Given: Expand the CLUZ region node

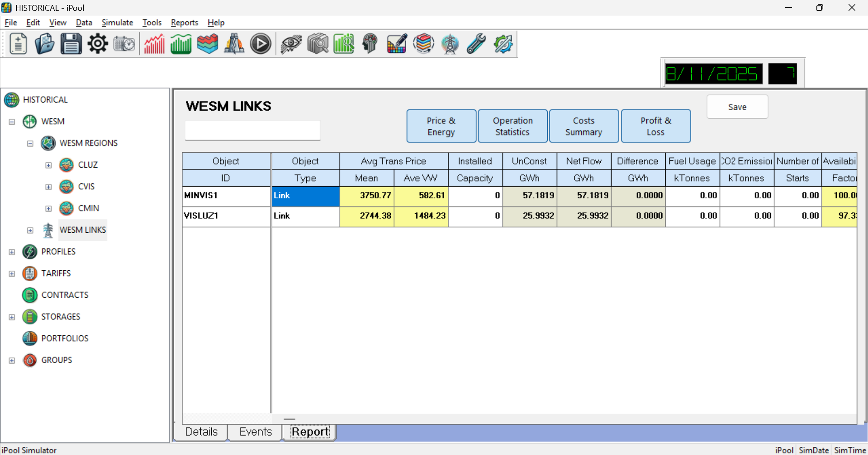Looking at the screenshot, I should point(48,165).
